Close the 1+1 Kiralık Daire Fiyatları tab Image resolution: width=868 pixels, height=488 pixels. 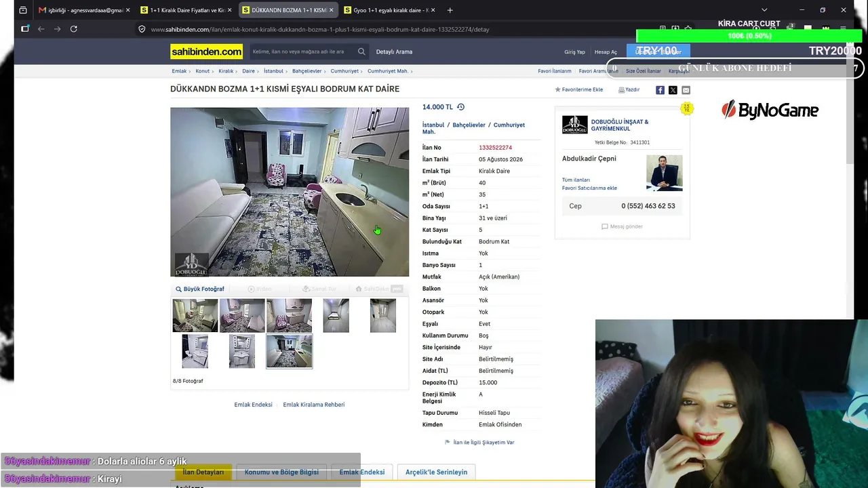point(229,10)
